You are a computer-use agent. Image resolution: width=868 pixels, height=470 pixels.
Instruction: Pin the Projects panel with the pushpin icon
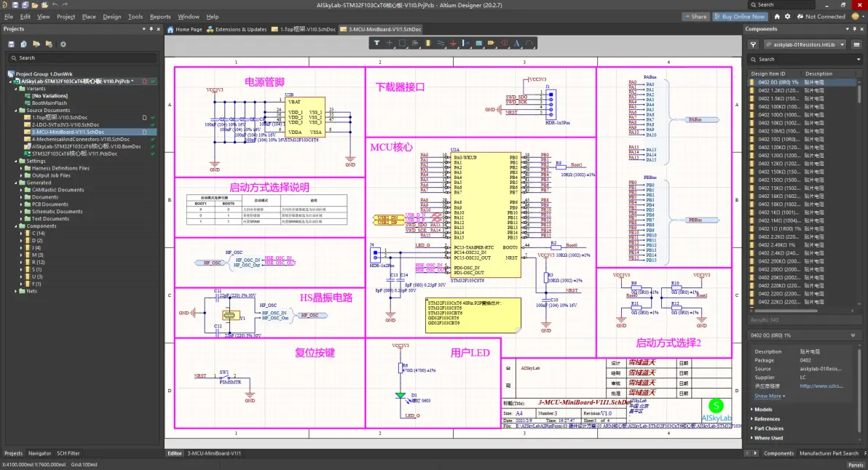151,29
